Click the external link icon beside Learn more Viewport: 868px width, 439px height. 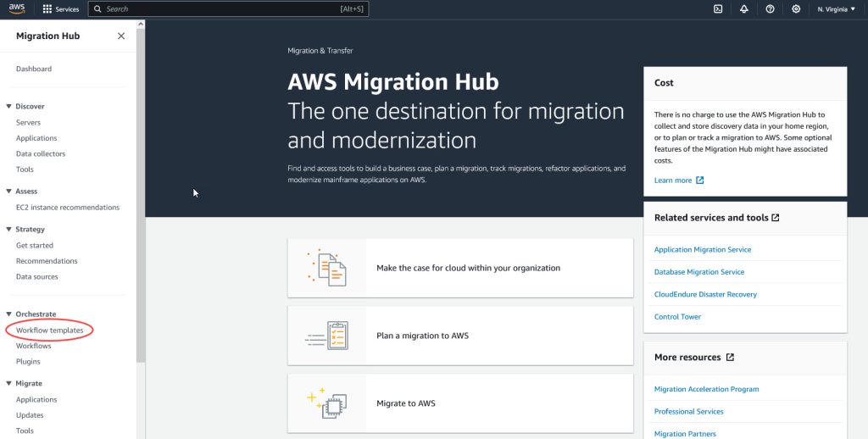(699, 180)
